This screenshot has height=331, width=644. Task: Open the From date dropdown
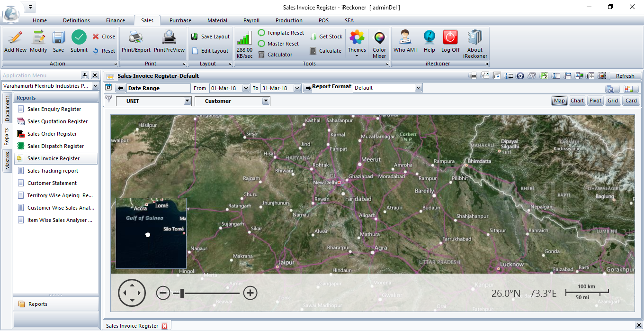(x=246, y=88)
